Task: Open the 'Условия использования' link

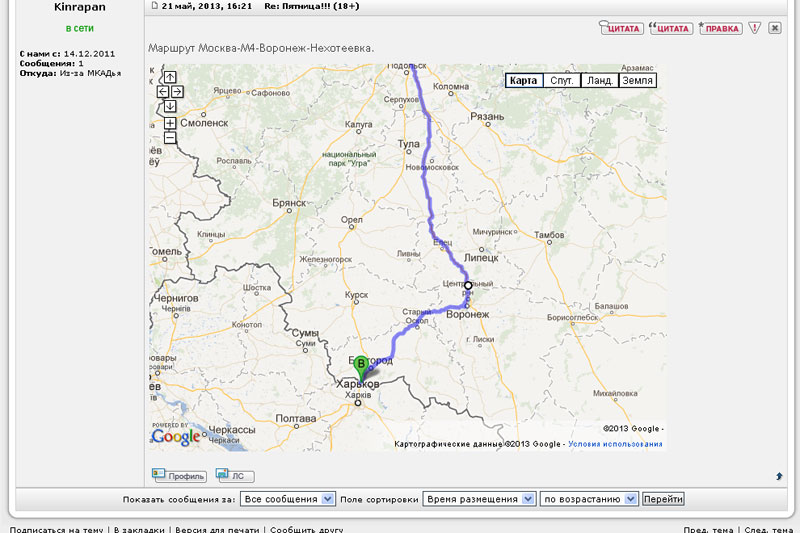Action: tap(615, 444)
